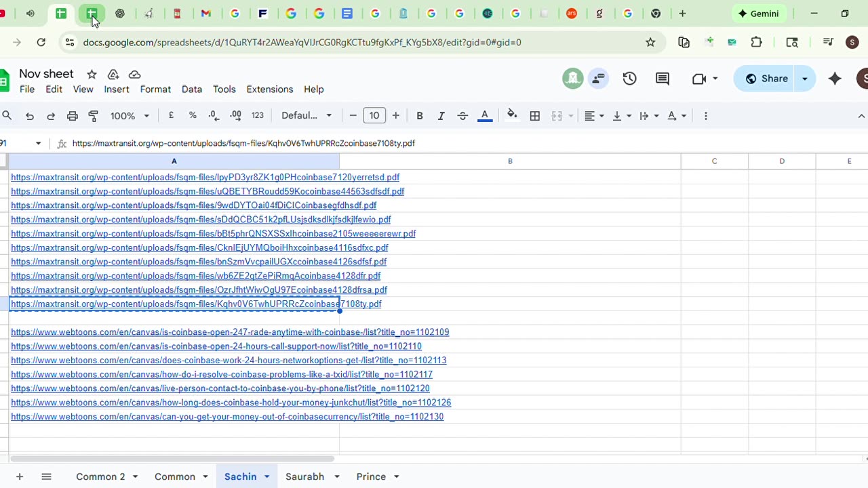Decrease decimal places
The width and height of the screenshot is (868, 488).
point(214,115)
